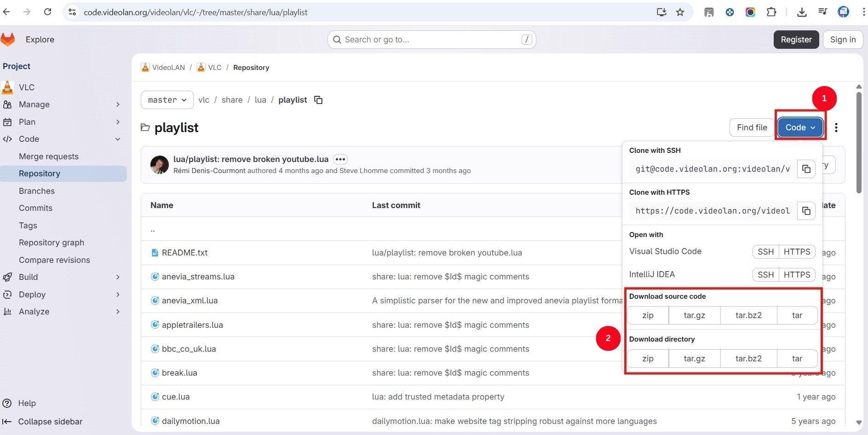Copy the playlist file path
This screenshot has width=868, height=435.
[318, 100]
